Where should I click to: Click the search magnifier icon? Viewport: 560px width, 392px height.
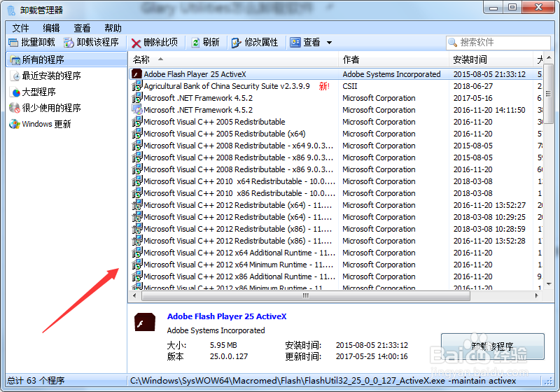click(x=452, y=43)
